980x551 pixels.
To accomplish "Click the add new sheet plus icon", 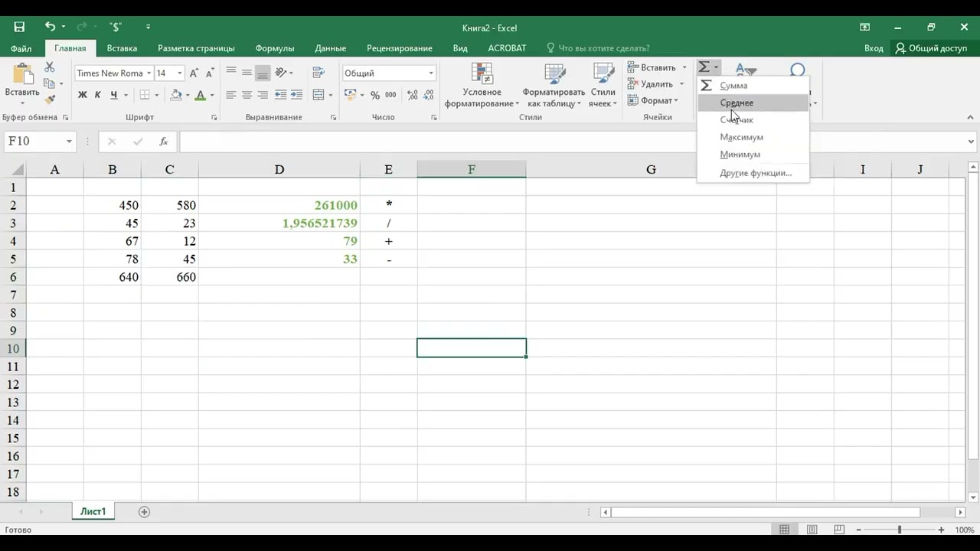I will pos(144,511).
